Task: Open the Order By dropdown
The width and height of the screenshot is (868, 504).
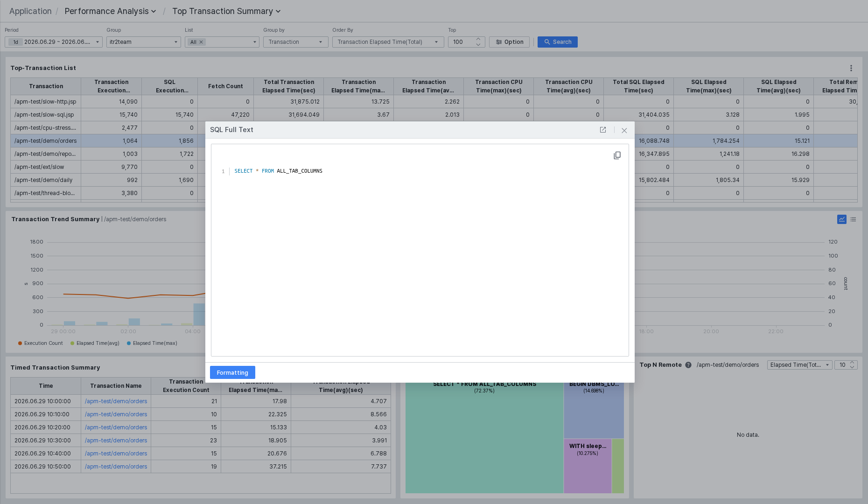Action: (x=388, y=42)
